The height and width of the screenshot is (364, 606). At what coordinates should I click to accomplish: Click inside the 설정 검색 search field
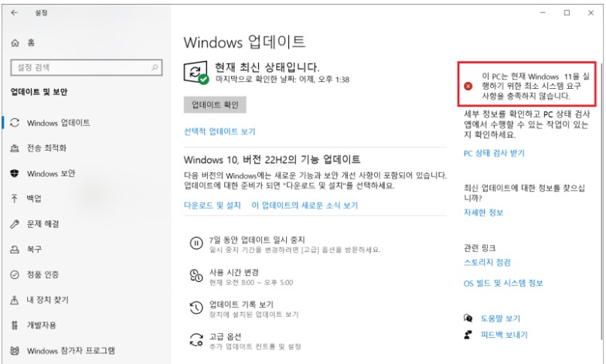(87, 67)
